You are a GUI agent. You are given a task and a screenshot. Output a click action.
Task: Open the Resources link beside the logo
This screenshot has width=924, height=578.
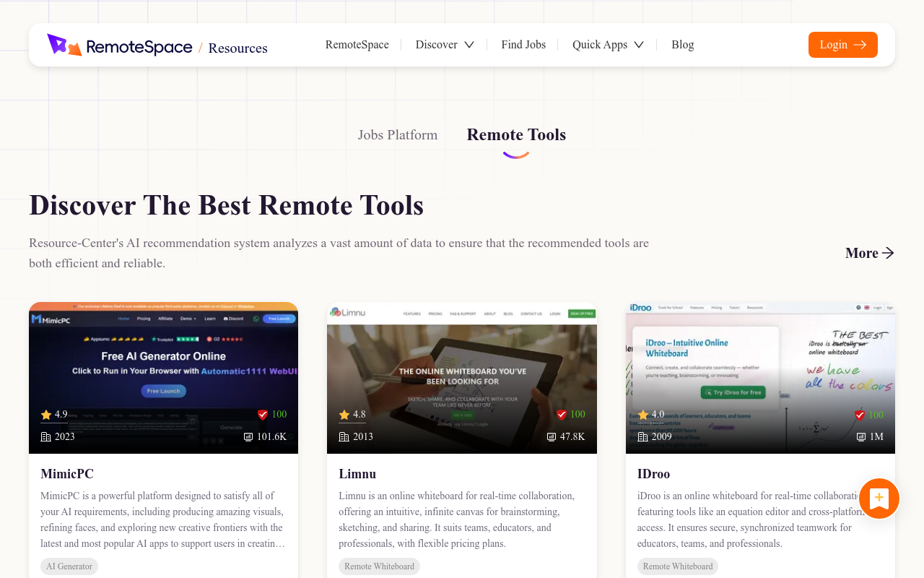coord(237,48)
